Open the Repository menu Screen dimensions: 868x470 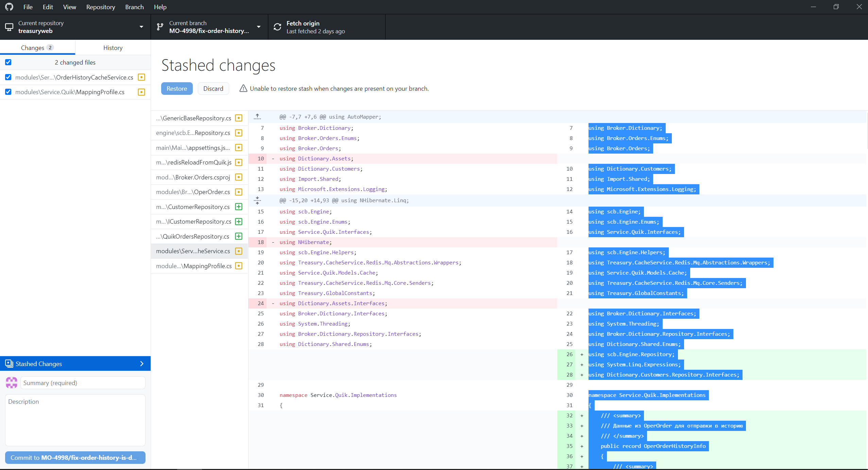tap(100, 7)
